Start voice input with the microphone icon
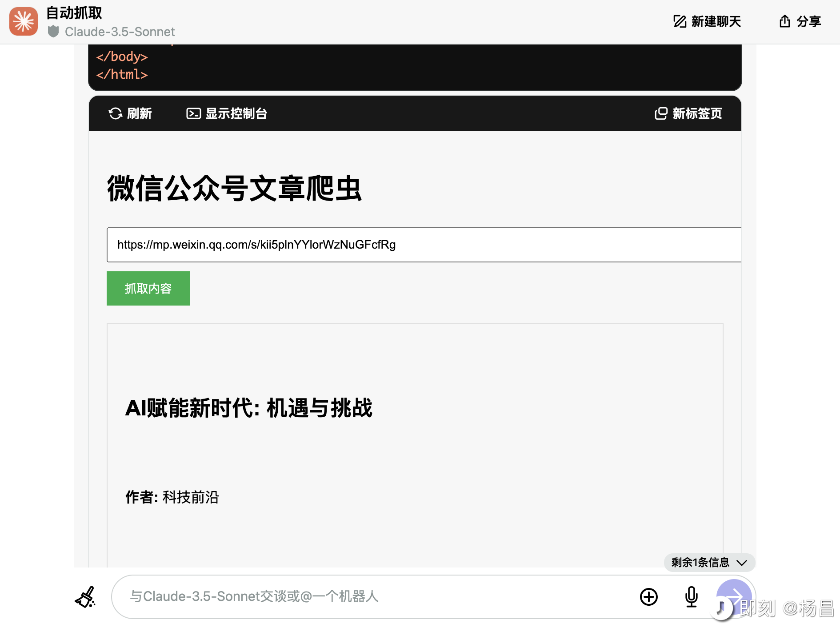 click(691, 596)
